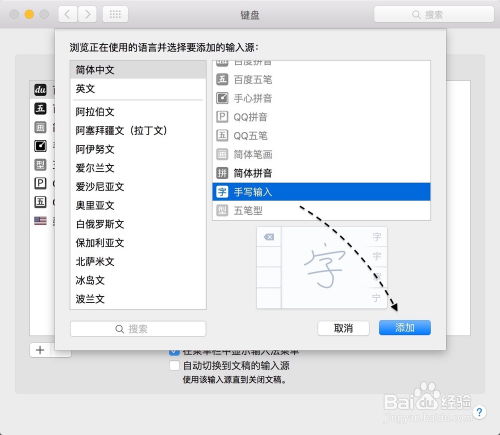Viewport: 500px width, 435px height.
Task: Click the 百度五笔 input source icon
Action: 222,79
